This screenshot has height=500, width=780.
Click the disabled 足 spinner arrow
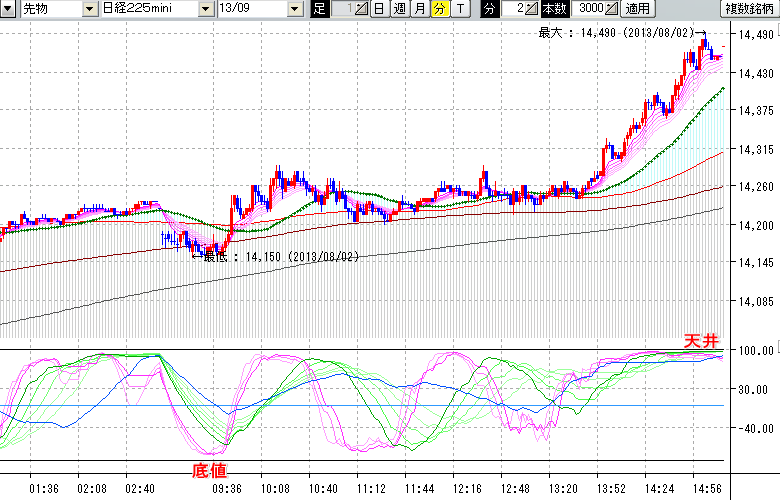(x=361, y=9)
